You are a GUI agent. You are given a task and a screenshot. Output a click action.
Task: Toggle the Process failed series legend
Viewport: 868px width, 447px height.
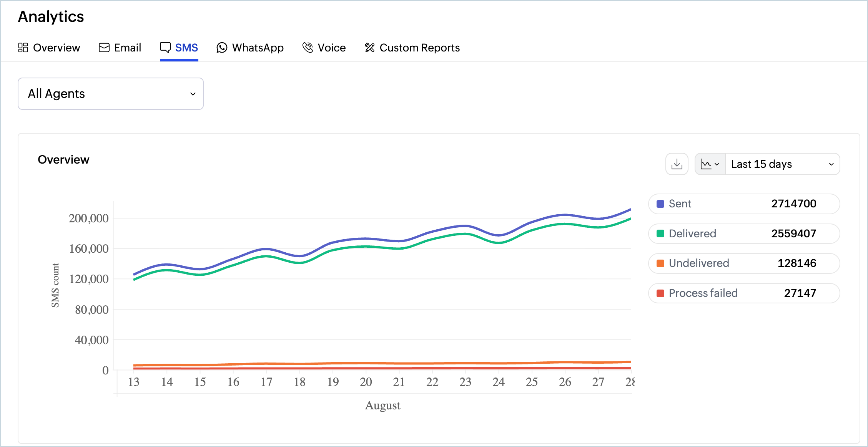(x=744, y=293)
